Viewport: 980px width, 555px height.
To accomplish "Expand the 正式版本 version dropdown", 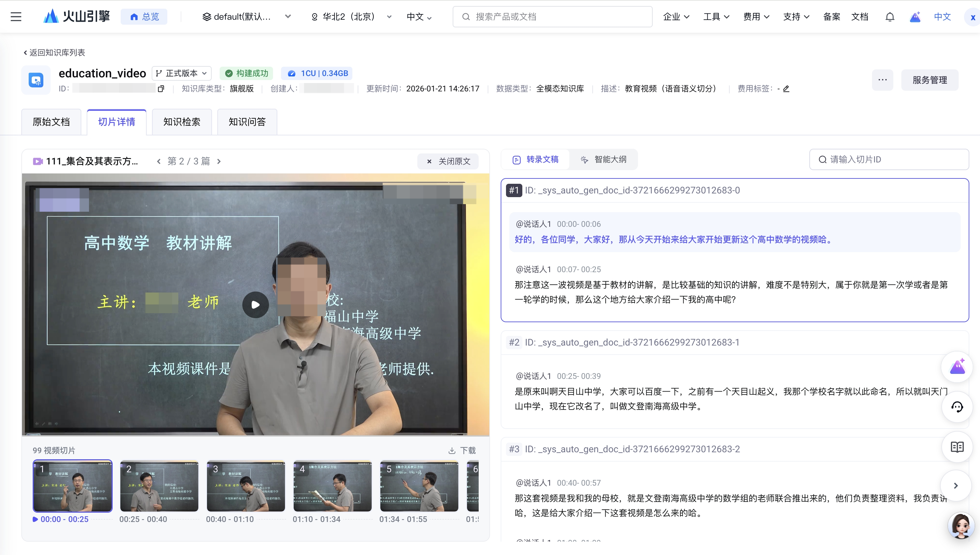I will click(182, 73).
